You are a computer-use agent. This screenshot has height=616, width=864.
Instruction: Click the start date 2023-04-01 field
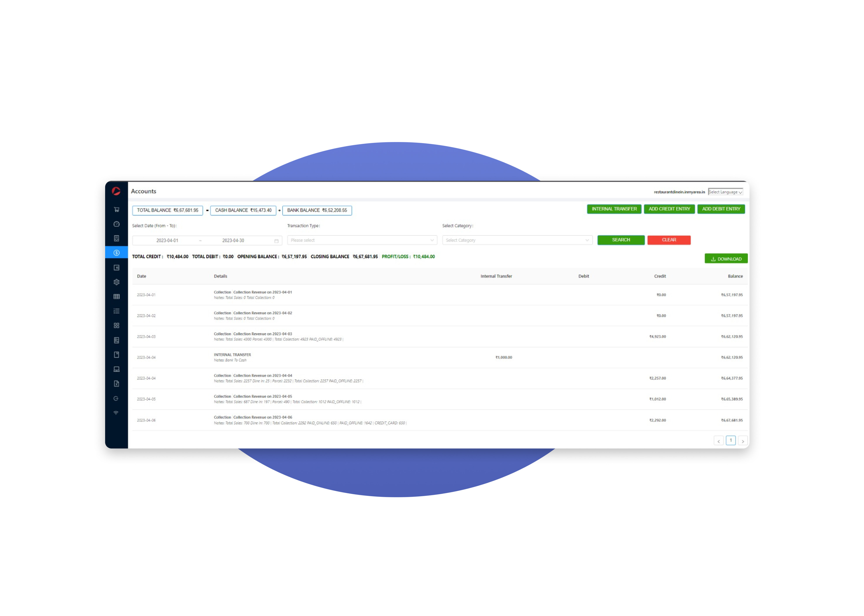(167, 240)
